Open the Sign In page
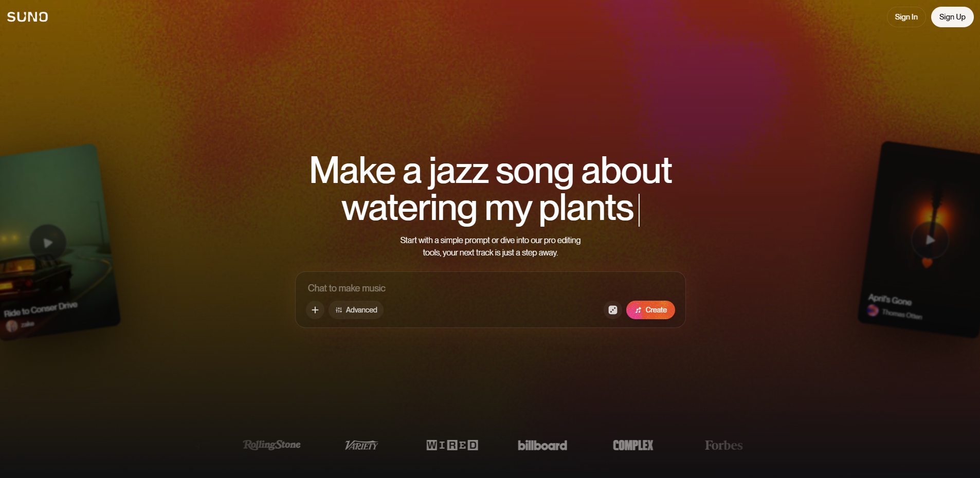The height and width of the screenshot is (478, 980). [906, 17]
